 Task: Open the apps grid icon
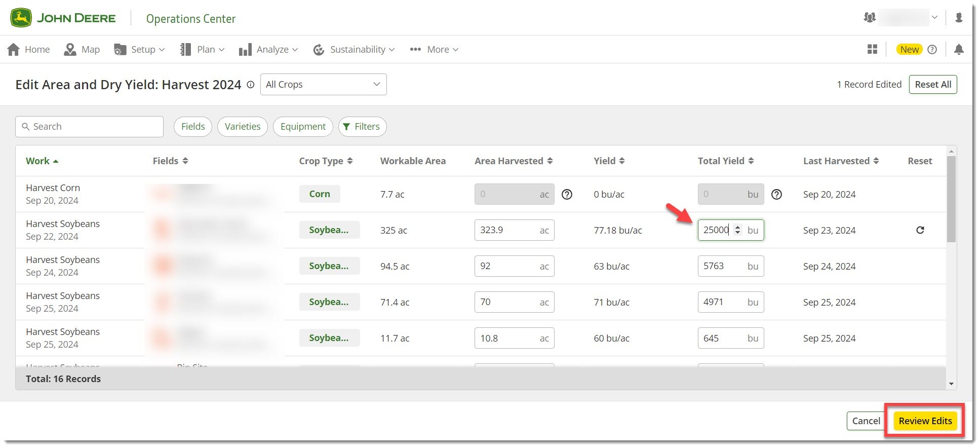[x=872, y=49]
